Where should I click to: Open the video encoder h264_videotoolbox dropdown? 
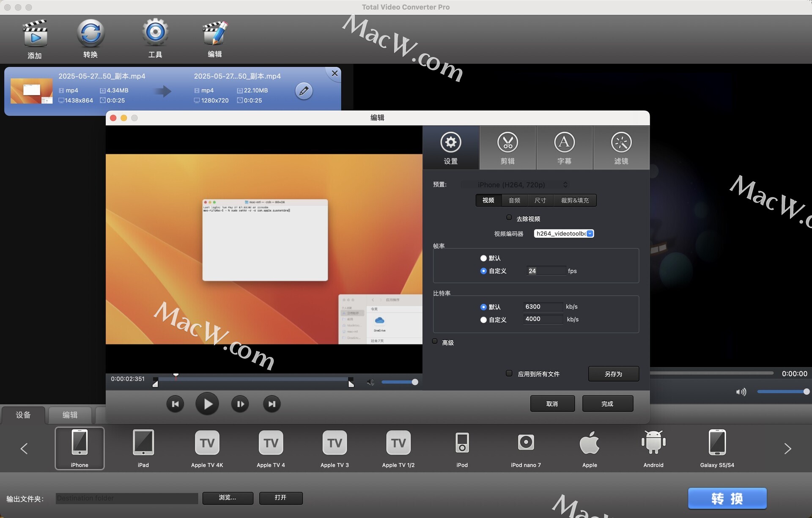pos(564,233)
